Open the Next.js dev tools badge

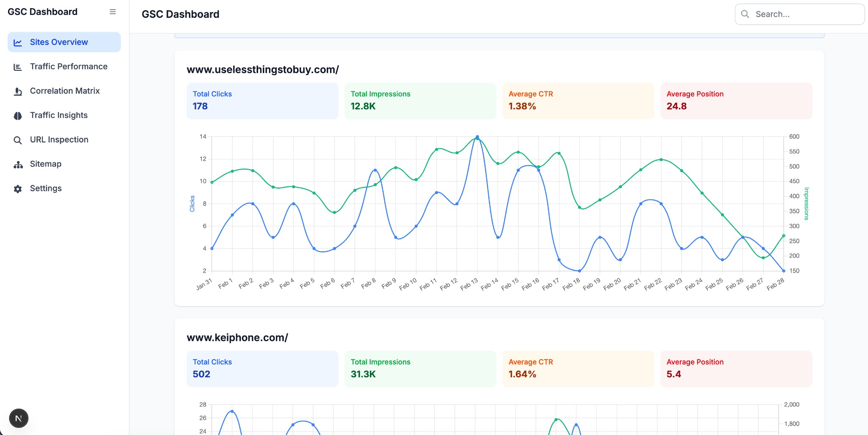(19, 418)
